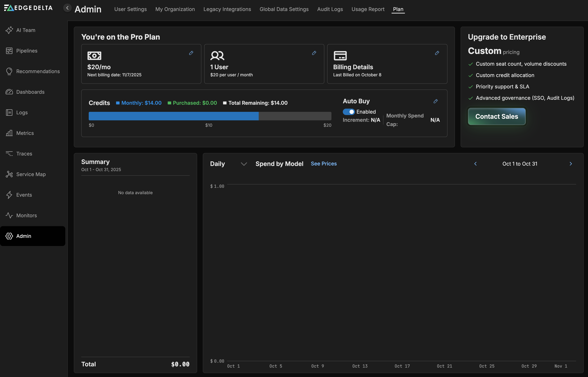Screen dimensions: 588x377
Task: Open the AI Team sidebar icon
Action: (x=9, y=30)
